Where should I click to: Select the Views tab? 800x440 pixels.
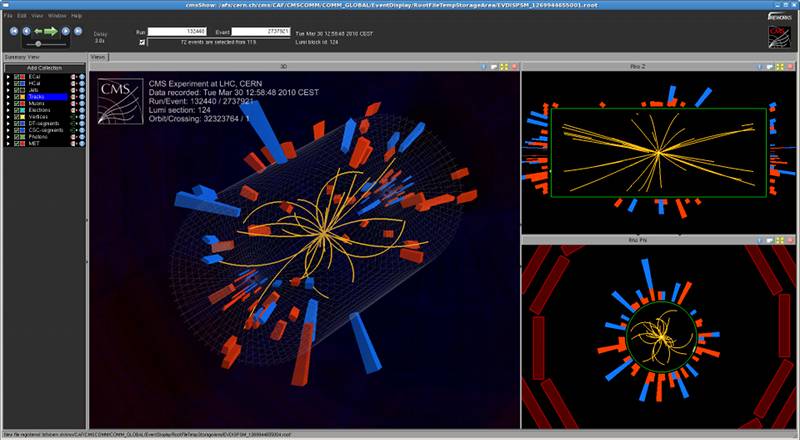(98, 57)
